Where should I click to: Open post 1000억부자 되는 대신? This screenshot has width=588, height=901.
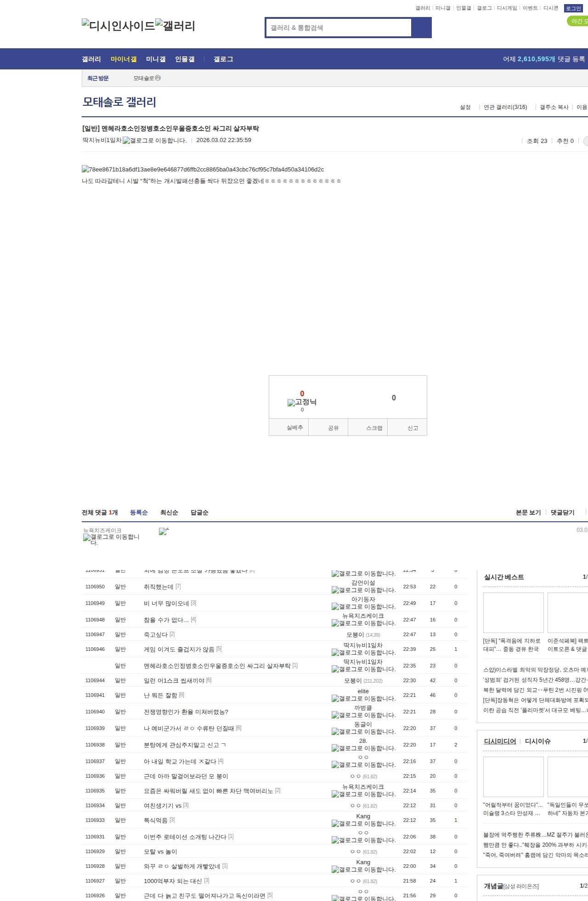click(x=173, y=881)
